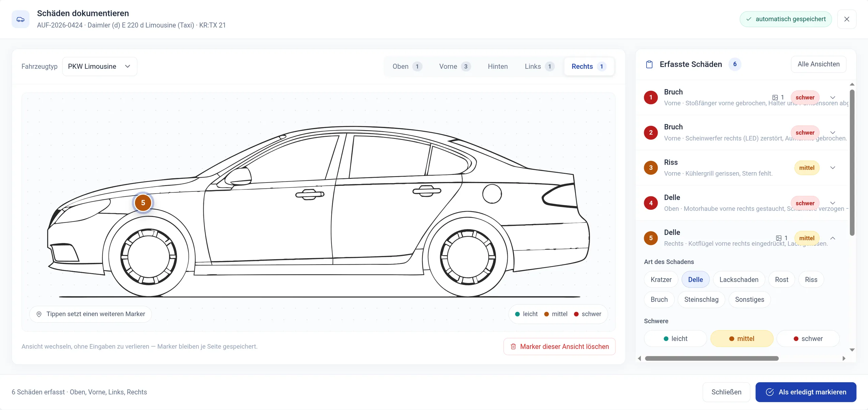The width and height of the screenshot is (868, 410).
Task: Click Als erledigt markieren
Action: point(806,392)
